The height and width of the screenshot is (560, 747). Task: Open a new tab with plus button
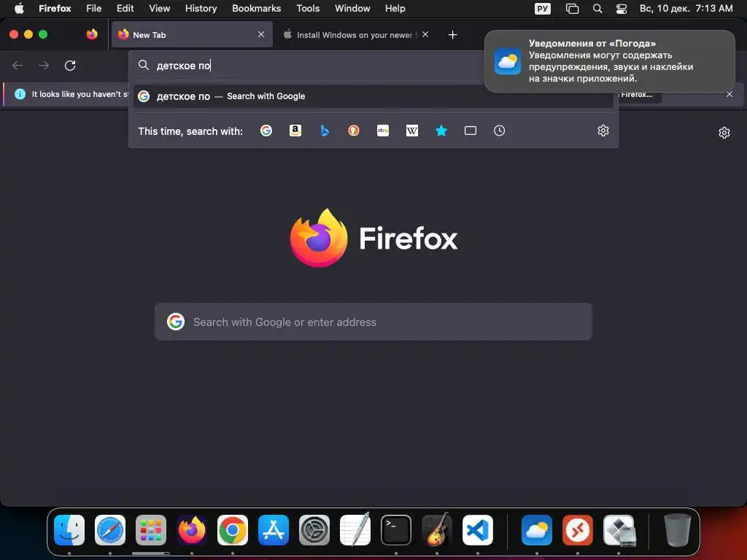[452, 35]
